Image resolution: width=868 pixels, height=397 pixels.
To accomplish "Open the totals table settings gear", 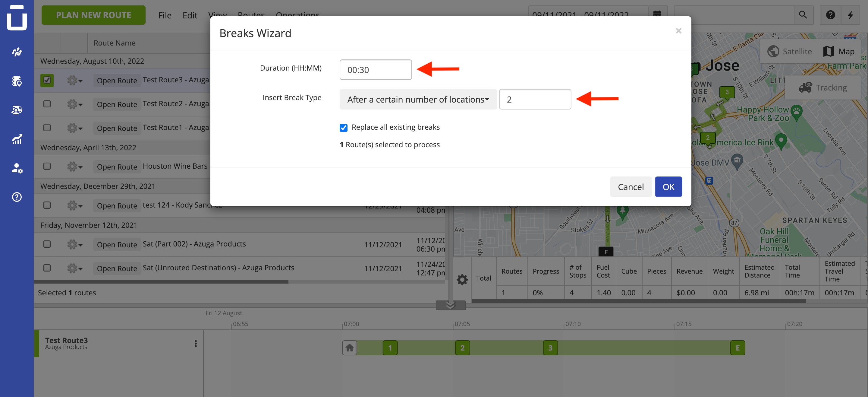I will [462, 279].
